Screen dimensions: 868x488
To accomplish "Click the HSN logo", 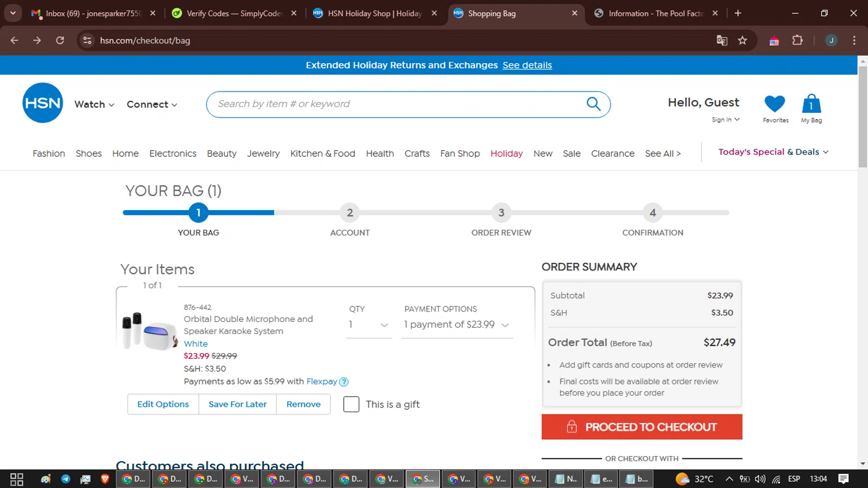I will pos(43,103).
